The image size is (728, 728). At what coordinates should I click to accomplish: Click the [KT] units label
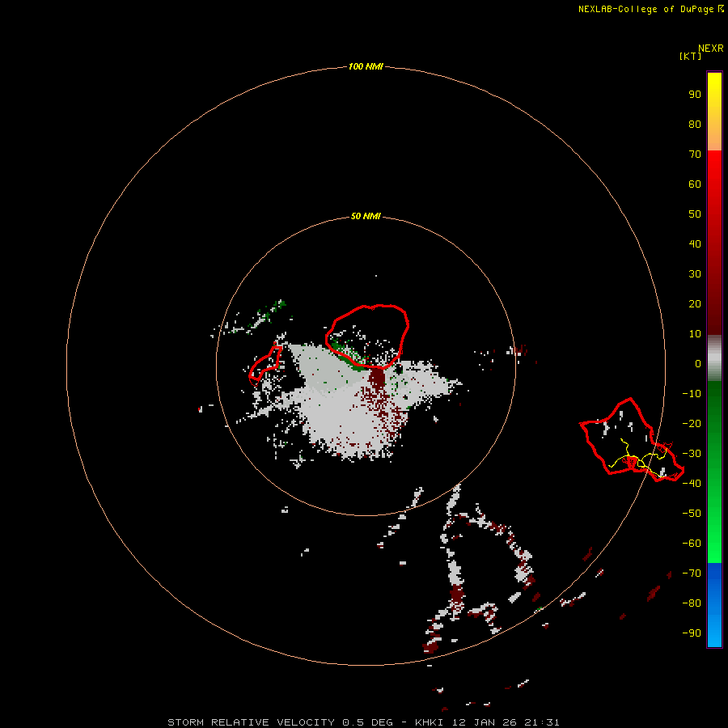[690, 56]
